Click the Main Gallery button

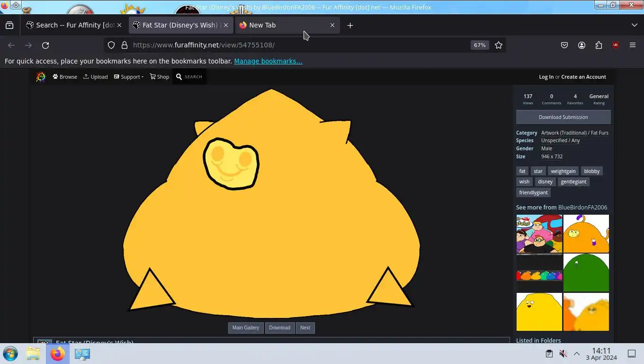[246, 328]
